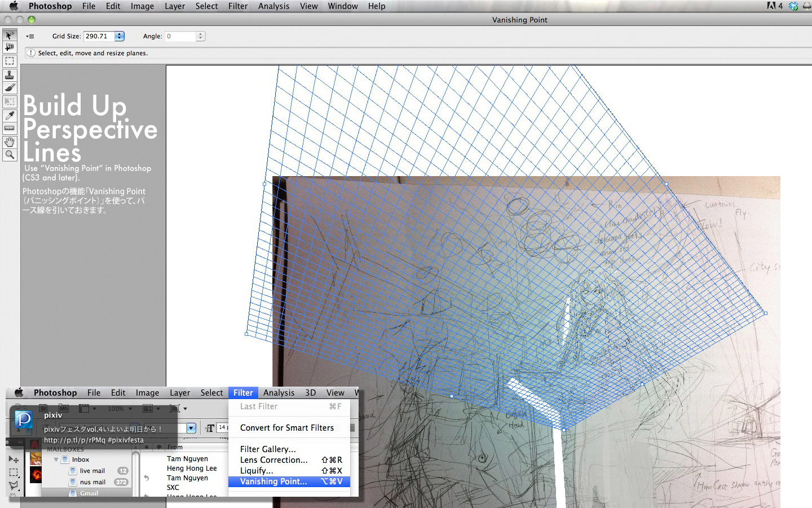
Task: Click the Grid Size input field
Action: (99, 36)
